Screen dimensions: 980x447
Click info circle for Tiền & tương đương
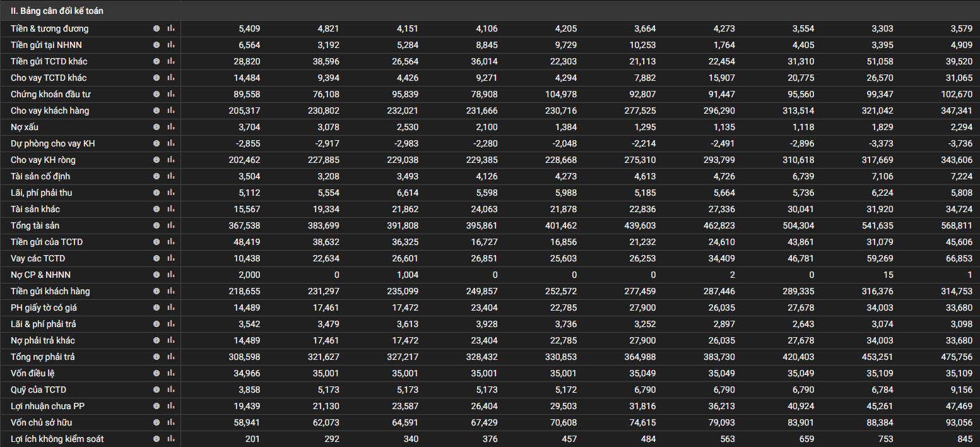tap(156, 28)
